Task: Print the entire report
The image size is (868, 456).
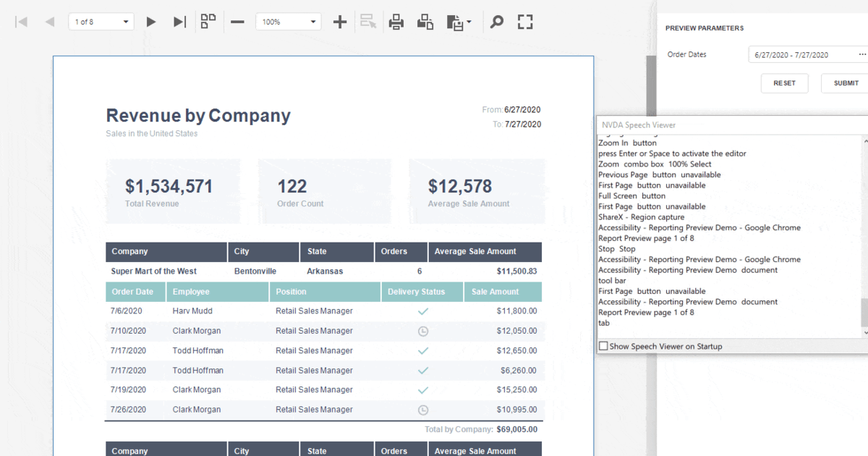Action: pyautogui.click(x=396, y=22)
